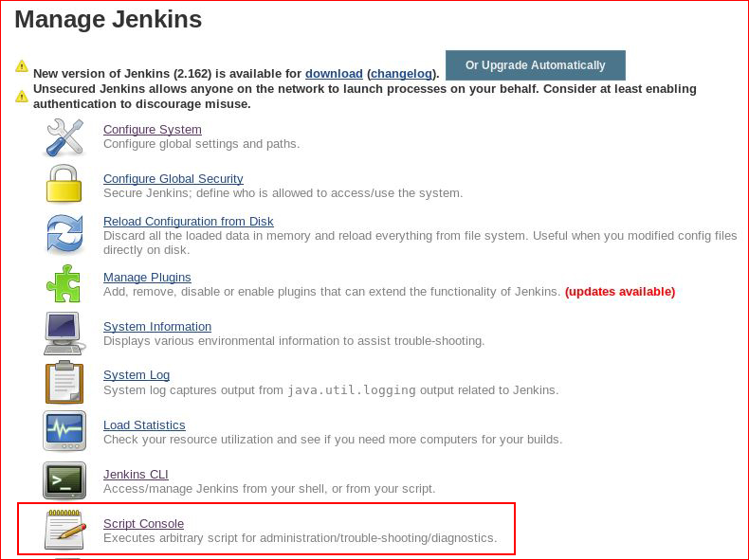Click 'Check your resource utilization' description
This screenshot has height=560, width=749.
[x=333, y=440]
